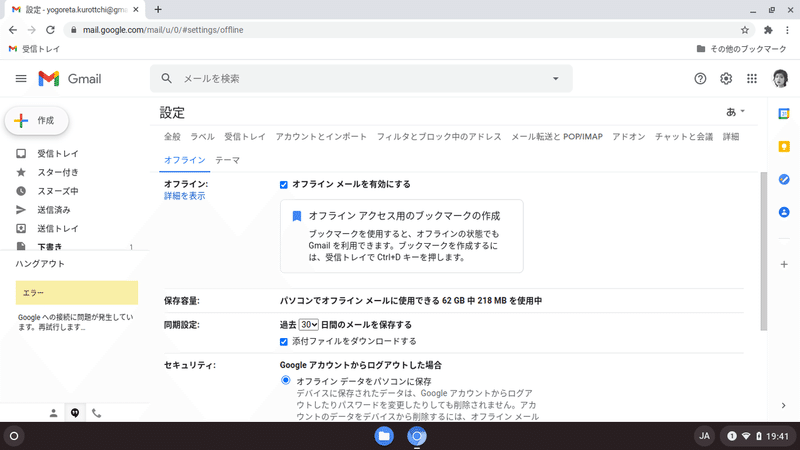The width and height of the screenshot is (800, 450).
Task: Switch to the テーマ tab
Action: pyautogui.click(x=227, y=160)
